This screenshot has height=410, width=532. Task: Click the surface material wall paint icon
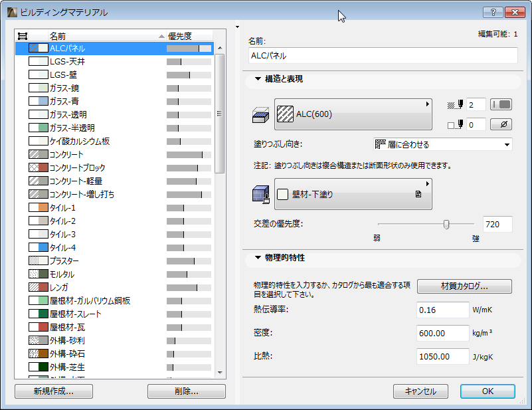point(261,195)
